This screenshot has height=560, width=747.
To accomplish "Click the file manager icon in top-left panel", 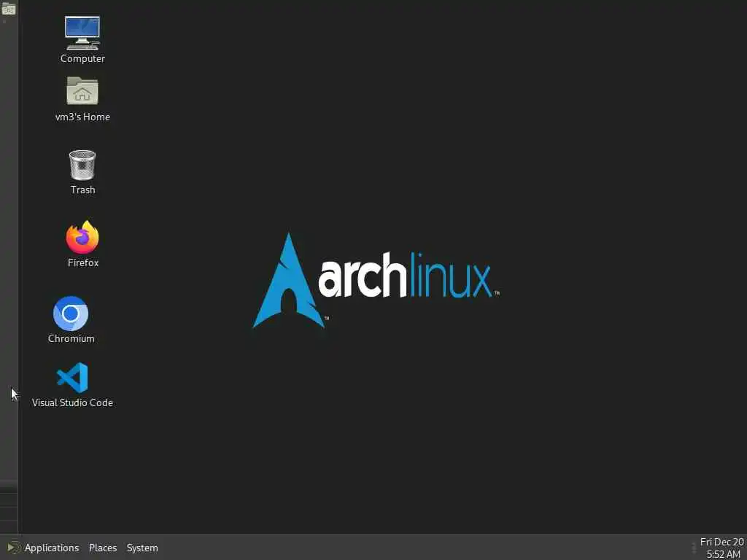I will 9,8.
